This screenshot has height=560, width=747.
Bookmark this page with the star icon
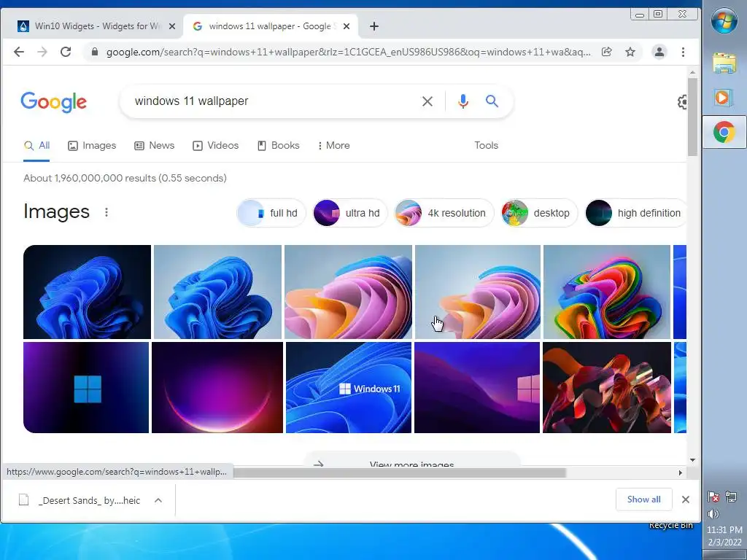[x=630, y=52]
